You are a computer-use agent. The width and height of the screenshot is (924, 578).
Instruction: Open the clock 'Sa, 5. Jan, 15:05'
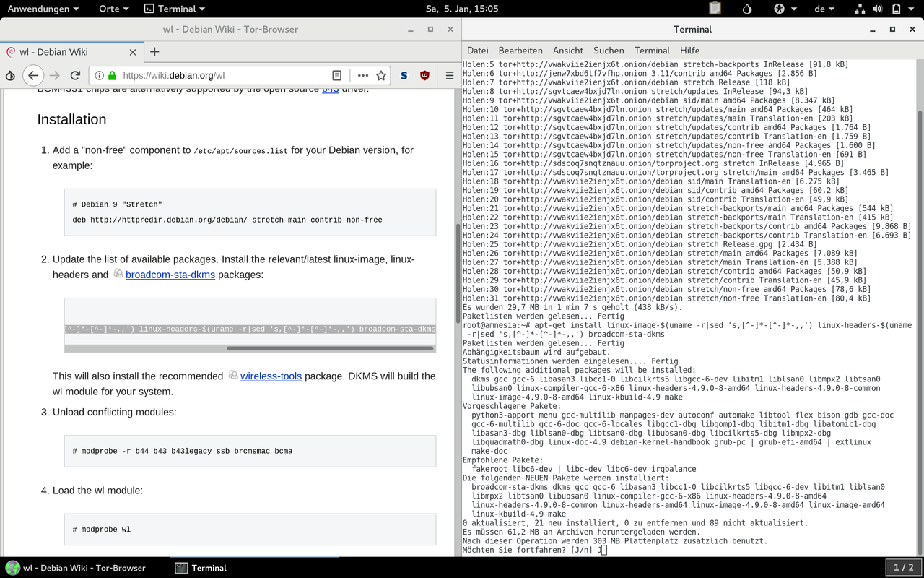462,9
